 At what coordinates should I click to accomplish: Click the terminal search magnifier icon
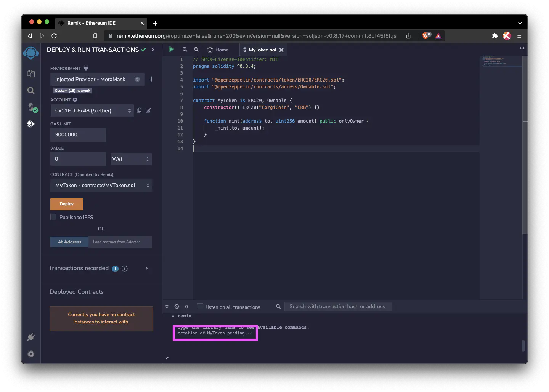click(278, 307)
